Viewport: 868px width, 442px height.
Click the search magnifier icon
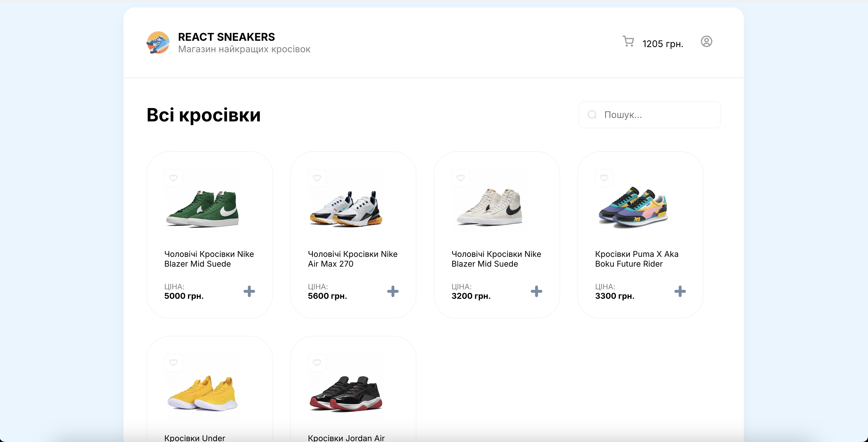coord(592,115)
